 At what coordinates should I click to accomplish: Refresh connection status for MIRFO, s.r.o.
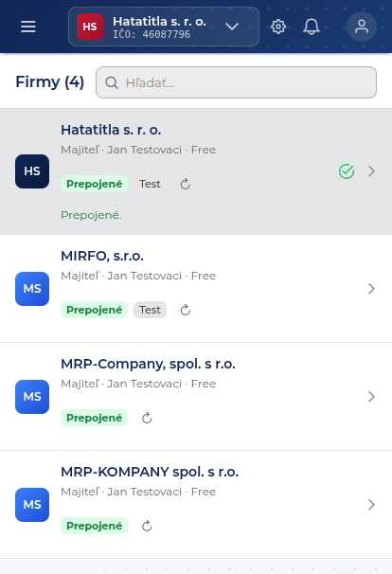coord(186,310)
